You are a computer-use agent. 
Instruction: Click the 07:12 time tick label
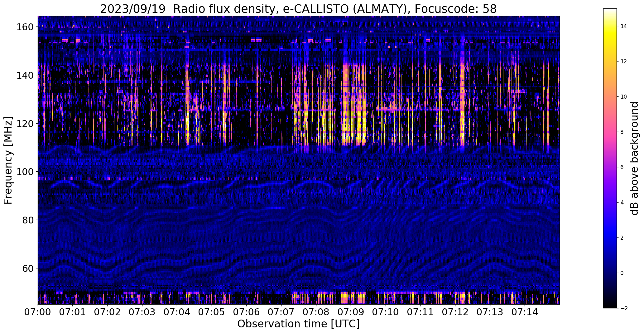[455, 312]
